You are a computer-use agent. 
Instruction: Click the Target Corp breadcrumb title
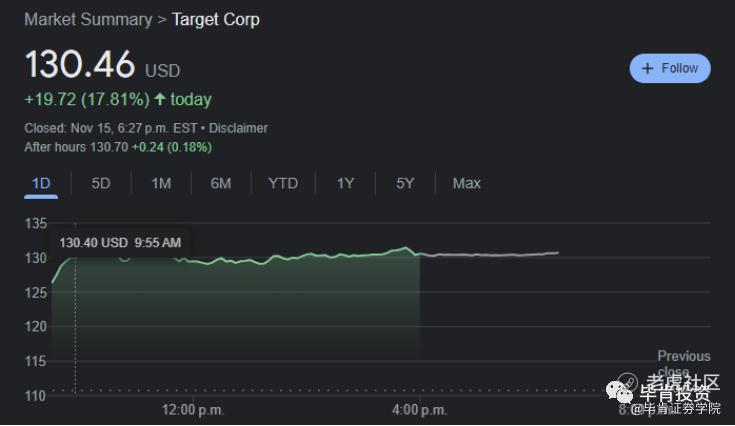pos(216,20)
